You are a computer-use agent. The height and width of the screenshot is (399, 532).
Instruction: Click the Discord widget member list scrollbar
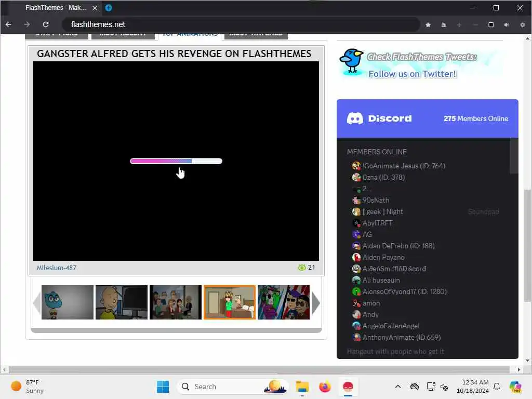pyautogui.click(x=514, y=156)
